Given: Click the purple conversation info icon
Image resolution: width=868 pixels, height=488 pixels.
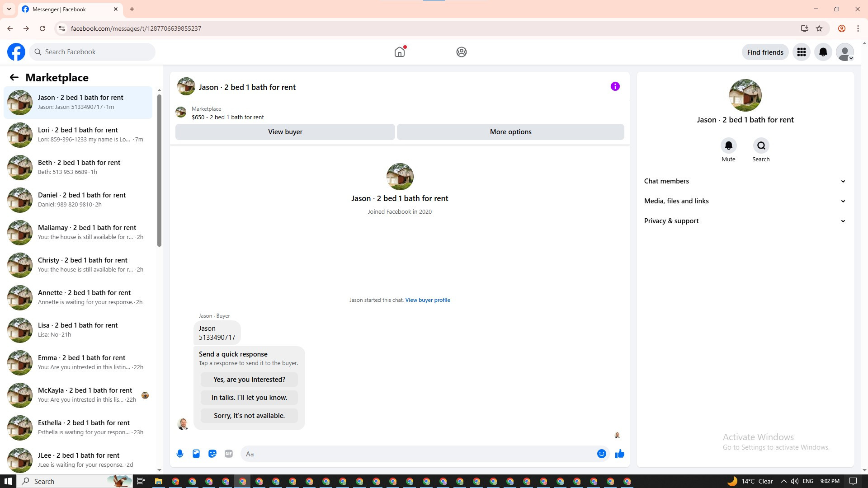Looking at the screenshot, I should (x=615, y=86).
